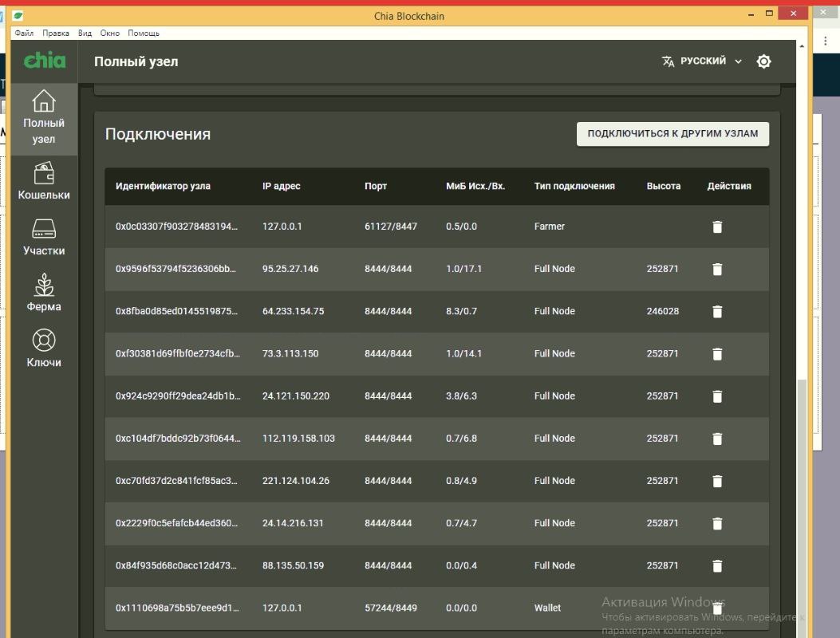Click Подключения section heading
Viewport: 840px width, 638px height.
click(x=158, y=134)
